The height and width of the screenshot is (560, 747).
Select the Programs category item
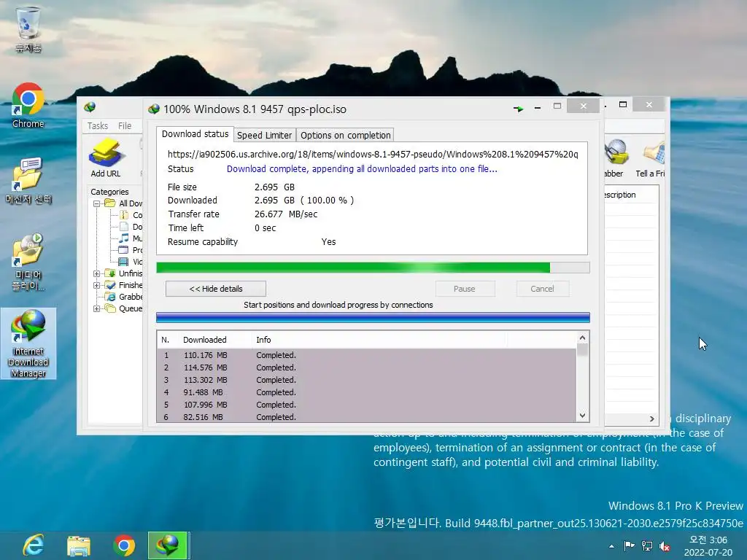coord(131,250)
